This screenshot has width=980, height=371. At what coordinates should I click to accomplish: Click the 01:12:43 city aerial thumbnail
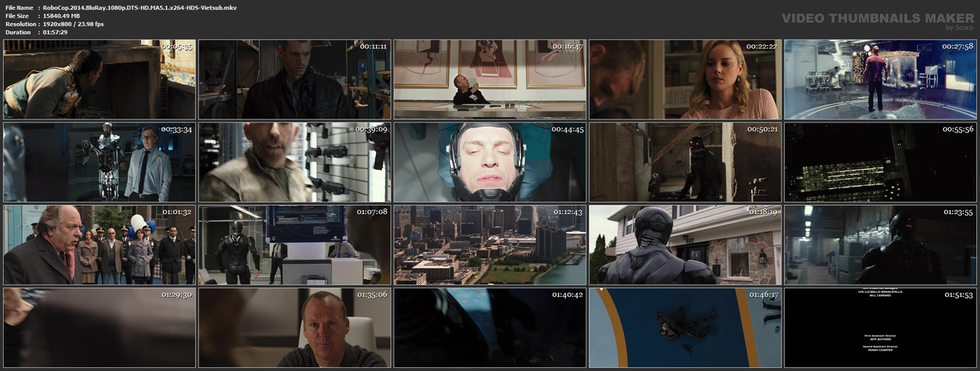point(490,245)
